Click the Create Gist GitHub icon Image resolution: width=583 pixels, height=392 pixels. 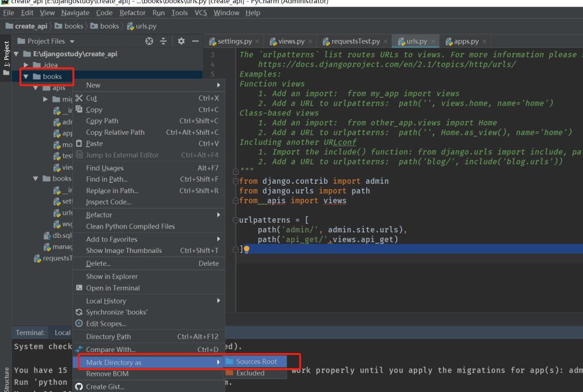click(79, 387)
